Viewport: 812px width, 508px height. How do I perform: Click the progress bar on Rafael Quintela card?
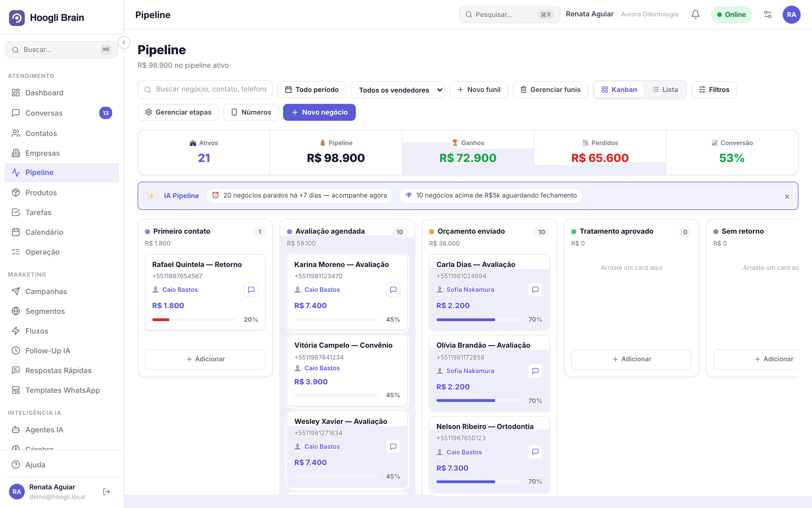click(x=194, y=320)
